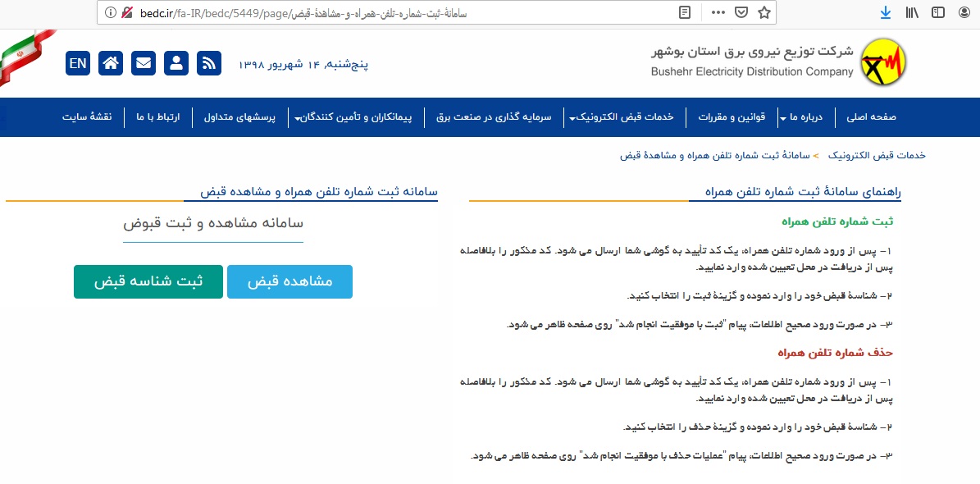Open the Firefox account icon
Viewport: 980px width, 484px height.
point(964,12)
